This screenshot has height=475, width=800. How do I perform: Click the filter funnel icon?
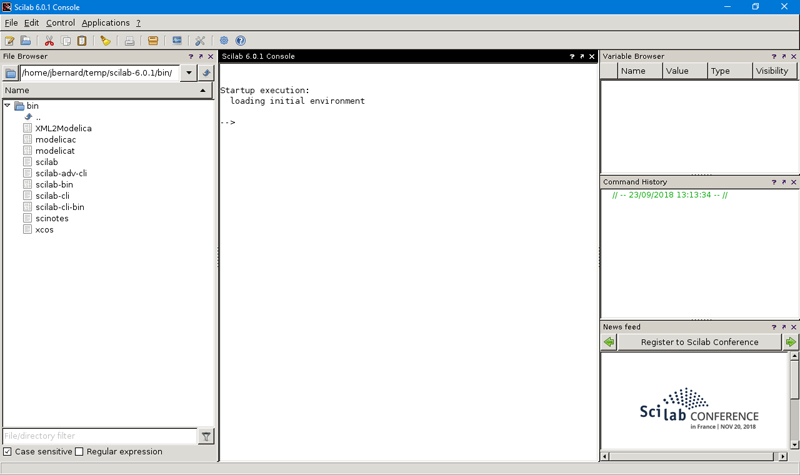[x=206, y=436]
